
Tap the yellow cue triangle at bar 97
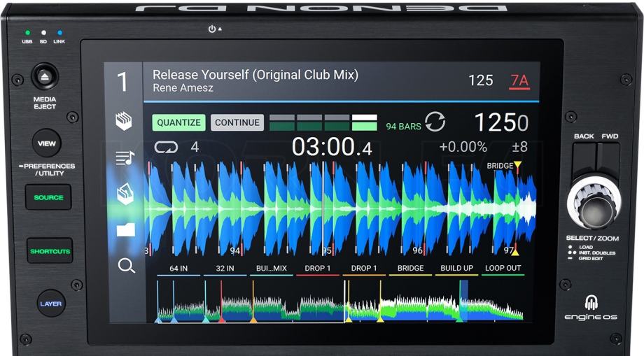515,252
